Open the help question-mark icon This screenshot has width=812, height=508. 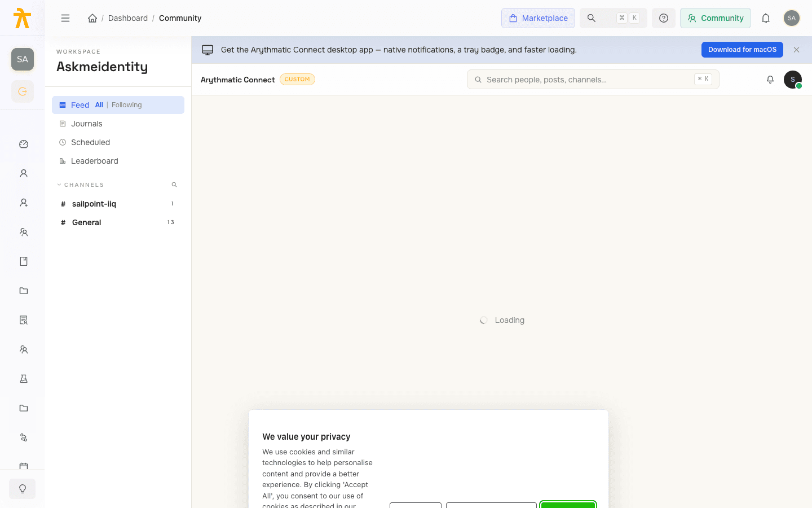pos(664,18)
